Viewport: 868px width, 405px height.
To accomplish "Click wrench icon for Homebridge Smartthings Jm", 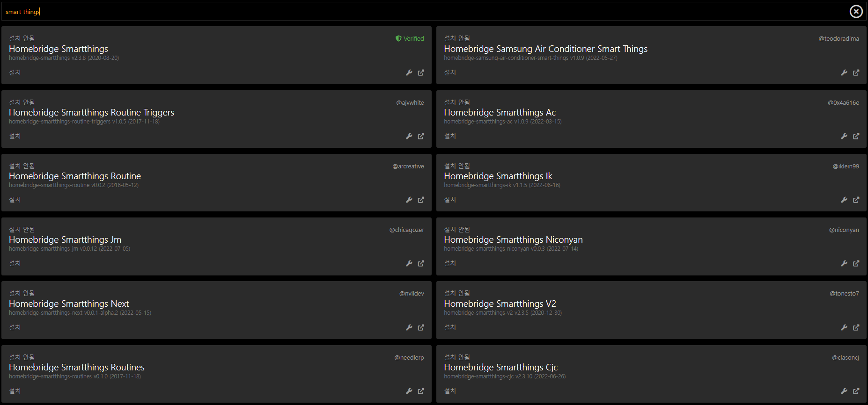I will pyautogui.click(x=409, y=263).
